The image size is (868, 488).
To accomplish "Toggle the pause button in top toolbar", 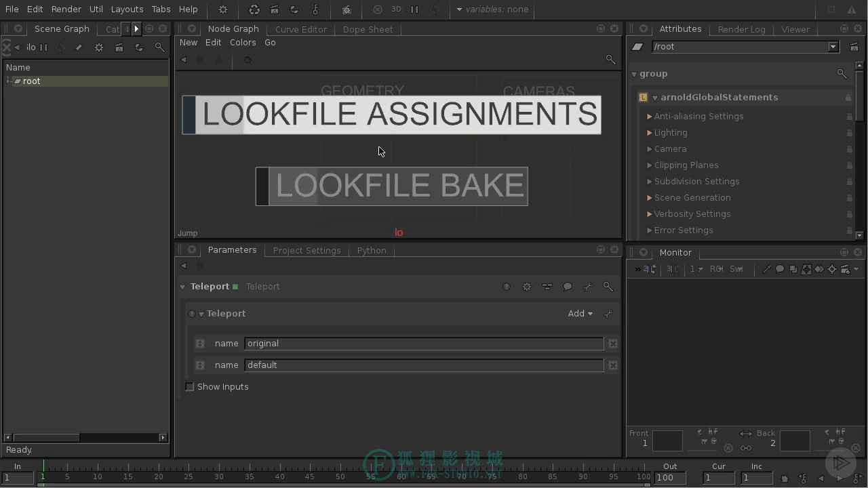I will click(x=414, y=9).
